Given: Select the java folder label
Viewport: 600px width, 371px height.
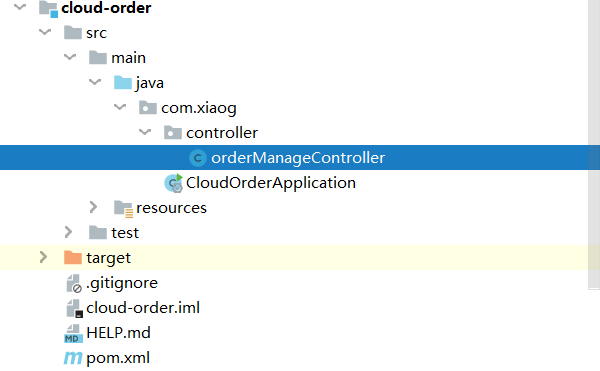Looking at the screenshot, I should click(150, 83).
